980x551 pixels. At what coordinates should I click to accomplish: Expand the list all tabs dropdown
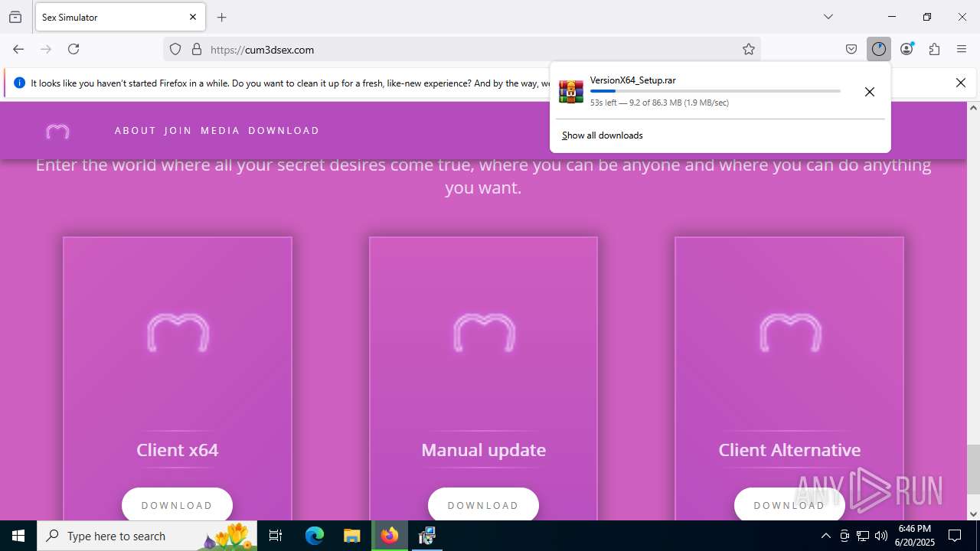click(x=828, y=17)
